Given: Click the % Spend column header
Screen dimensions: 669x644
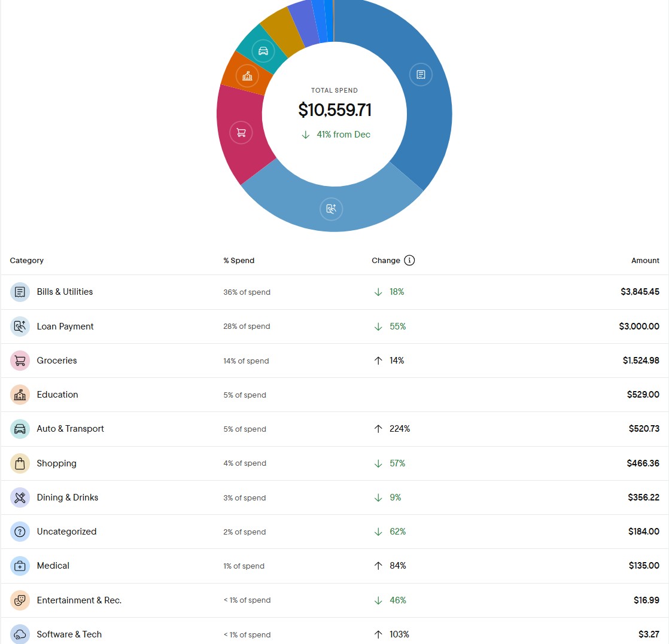Looking at the screenshot, I should (239, 261).
